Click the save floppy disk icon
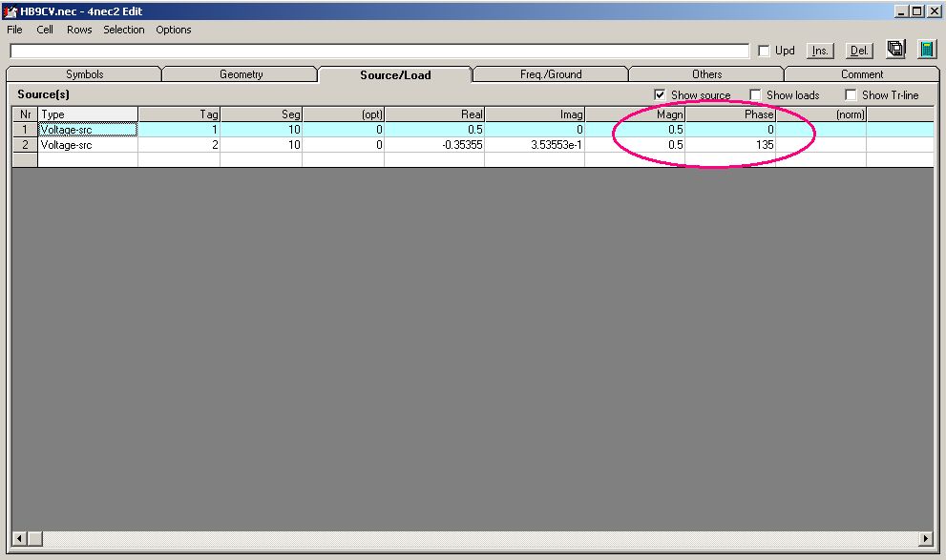 pyautogui.click(x=895, y=50)
